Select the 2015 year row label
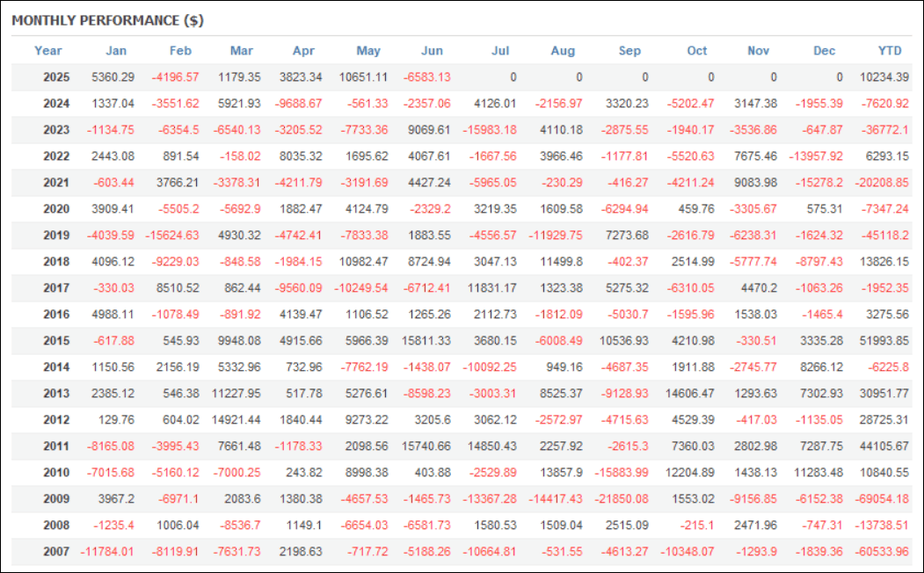 [x=56, y=340]
